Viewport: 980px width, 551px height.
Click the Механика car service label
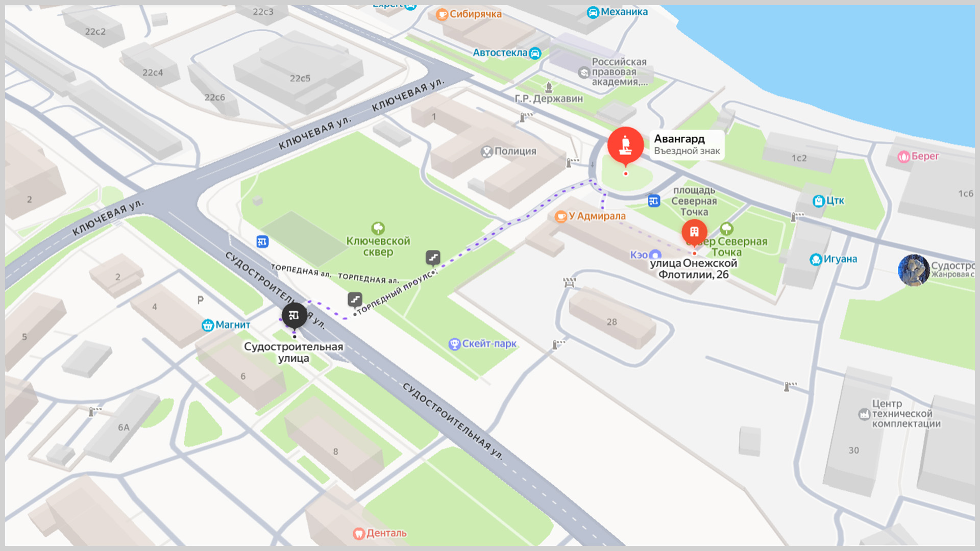[624, 12]
